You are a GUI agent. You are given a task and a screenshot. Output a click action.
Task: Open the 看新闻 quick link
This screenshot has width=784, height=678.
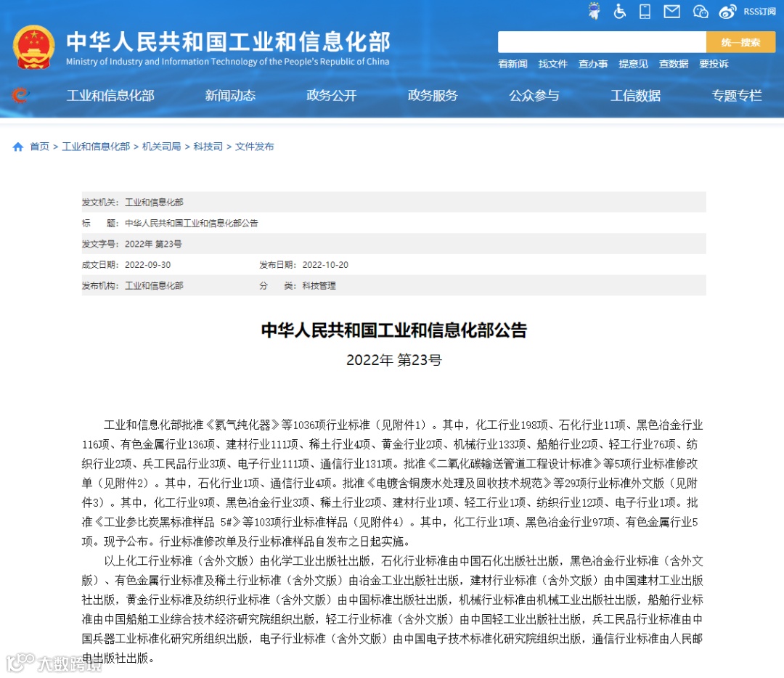point(513,64)
